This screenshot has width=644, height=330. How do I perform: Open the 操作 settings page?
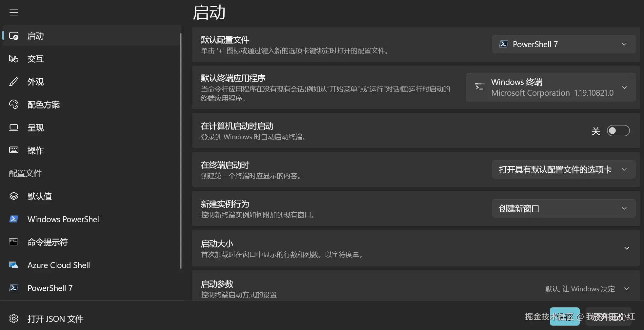tap(91, 150)
